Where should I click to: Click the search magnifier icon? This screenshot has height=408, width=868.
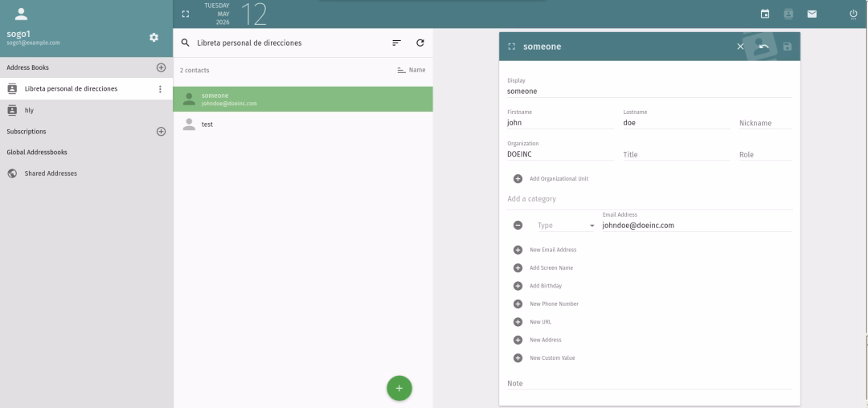coord(186,43)
